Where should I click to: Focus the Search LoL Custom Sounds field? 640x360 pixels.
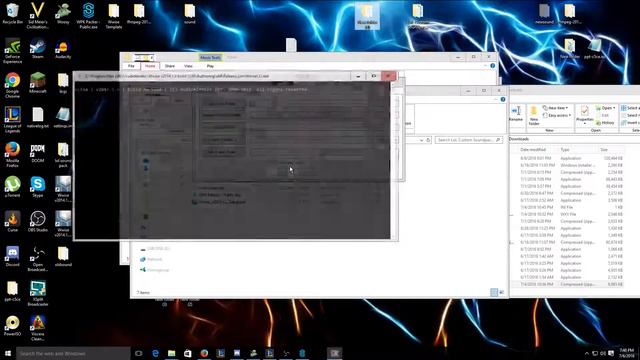pyautogui.click(x=469, y=140)
